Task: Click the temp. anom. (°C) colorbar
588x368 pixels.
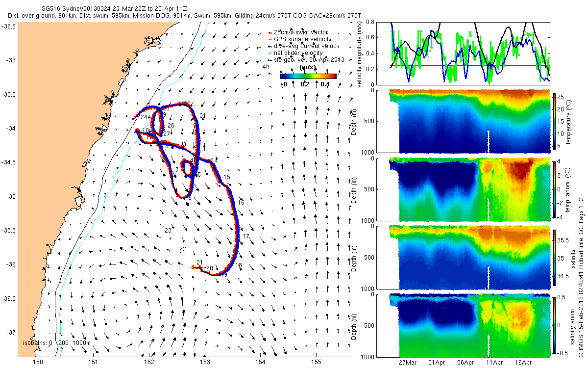Action: 555,189
